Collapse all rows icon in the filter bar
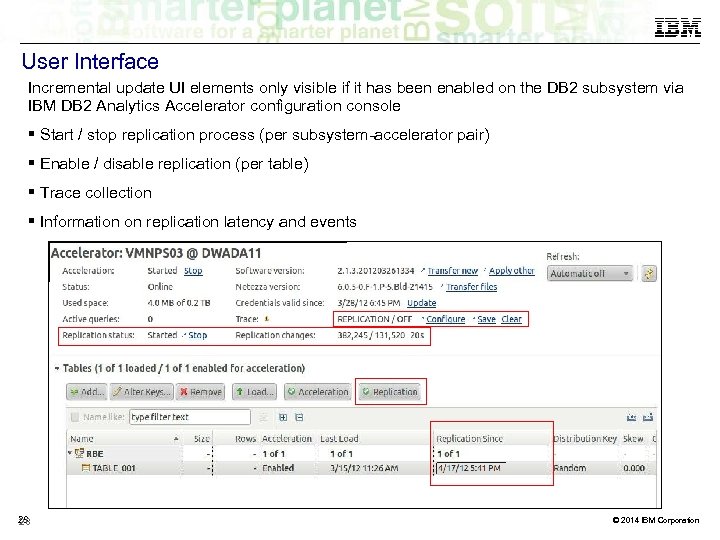The height and width of the screenshot is (540, 720). [299, 417]
